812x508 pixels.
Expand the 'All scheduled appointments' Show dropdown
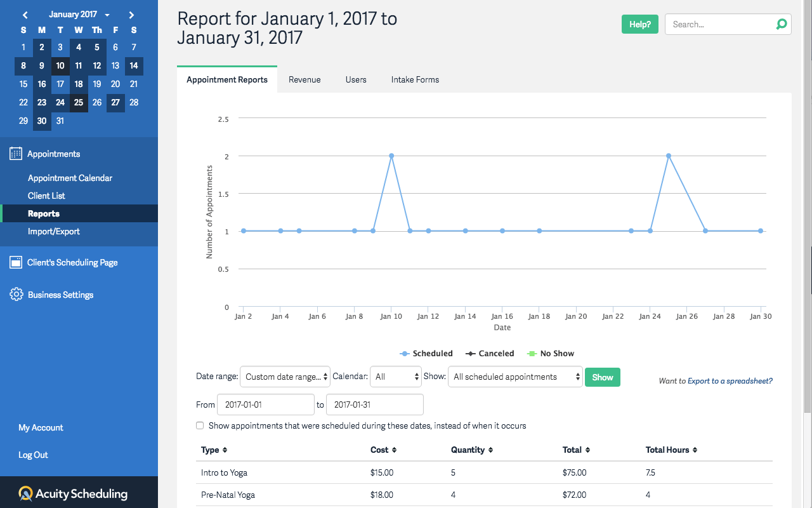pos(514,376)
